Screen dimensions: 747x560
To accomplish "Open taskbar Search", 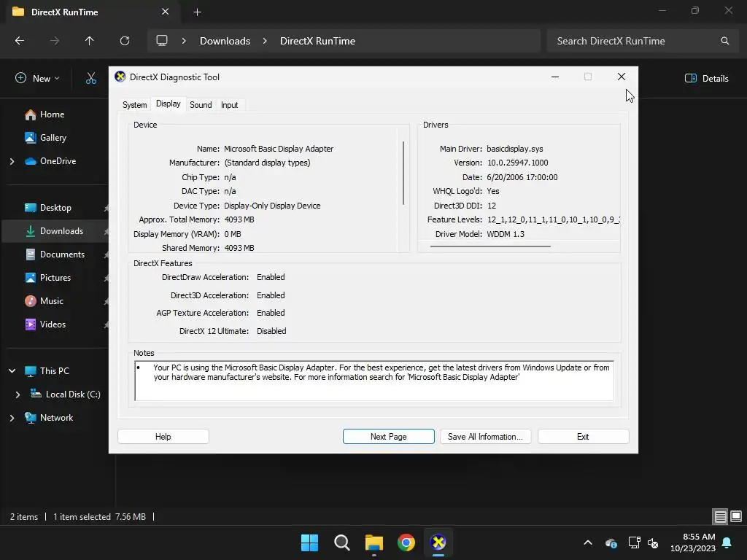I will (x=341, y=542).
